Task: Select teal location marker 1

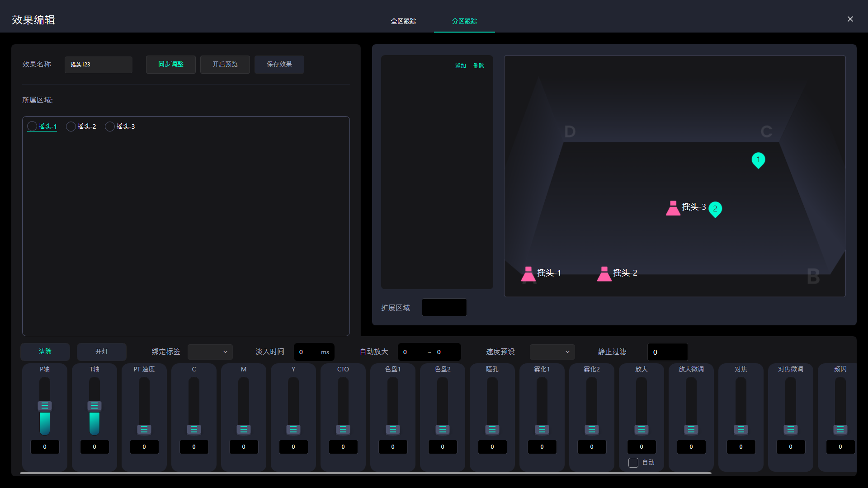Action: tap(758, 160)
